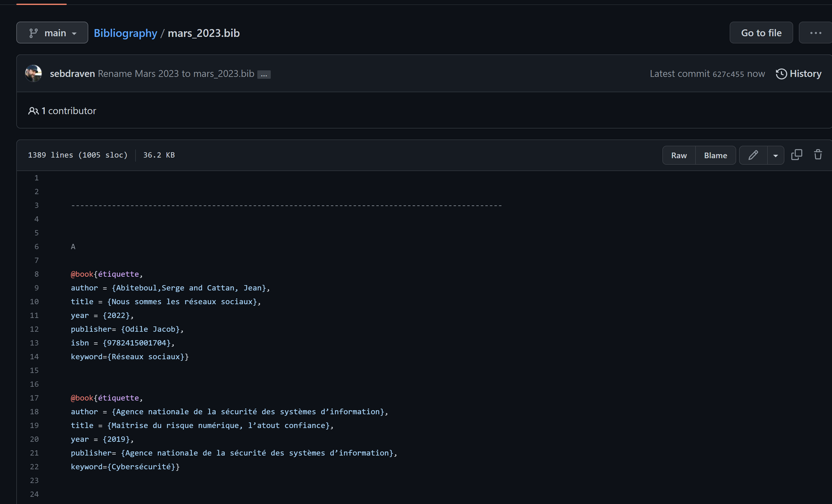832x504 pixels.
Task: Select line number 9 in the file
Action: pos(36,288)
